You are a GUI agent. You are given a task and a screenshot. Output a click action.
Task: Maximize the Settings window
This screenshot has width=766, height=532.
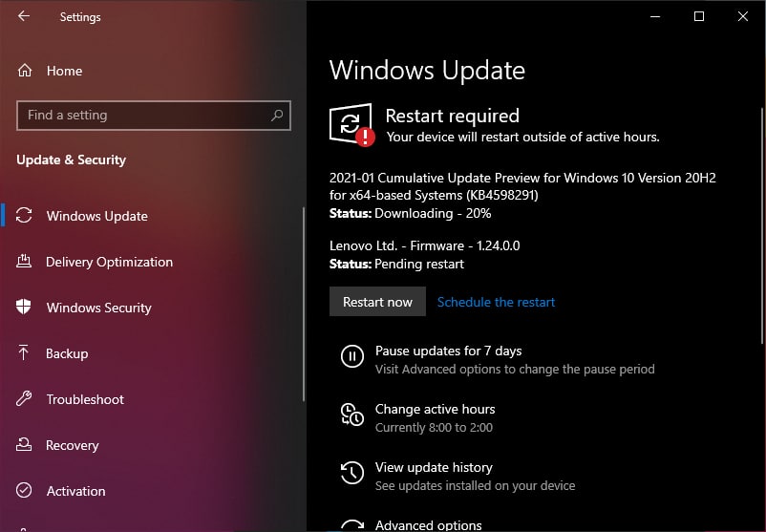(699, 16)
